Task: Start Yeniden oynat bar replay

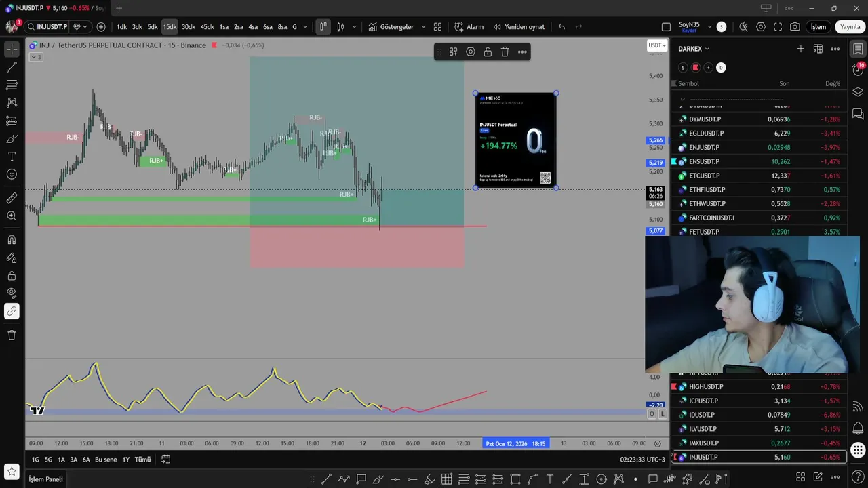Action: [519, 27]
